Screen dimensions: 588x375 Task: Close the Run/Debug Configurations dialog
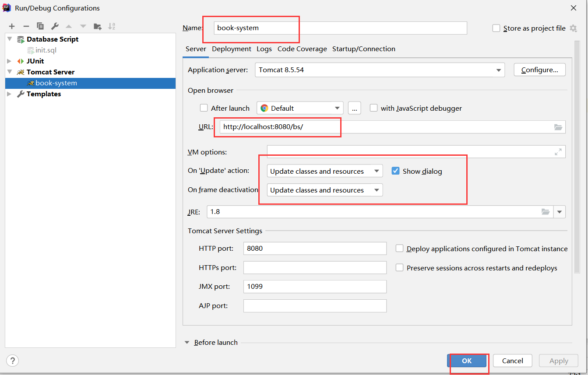click(x=574, y=8)
